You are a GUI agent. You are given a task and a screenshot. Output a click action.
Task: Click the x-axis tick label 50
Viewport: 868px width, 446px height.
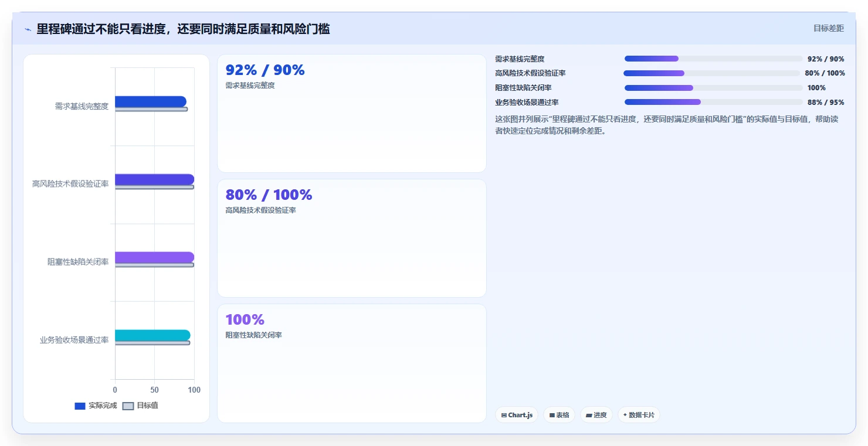pyautogui.click(x=154, y=390)
